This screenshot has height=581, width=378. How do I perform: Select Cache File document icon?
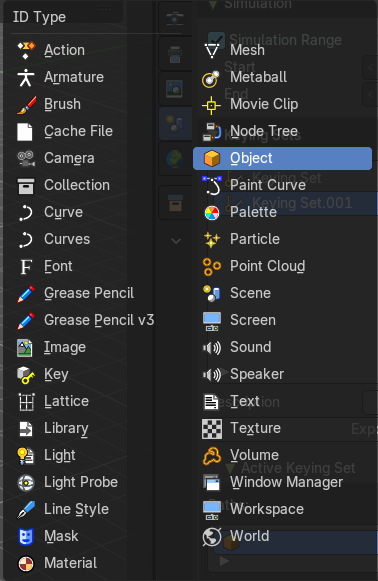point(25,131)
